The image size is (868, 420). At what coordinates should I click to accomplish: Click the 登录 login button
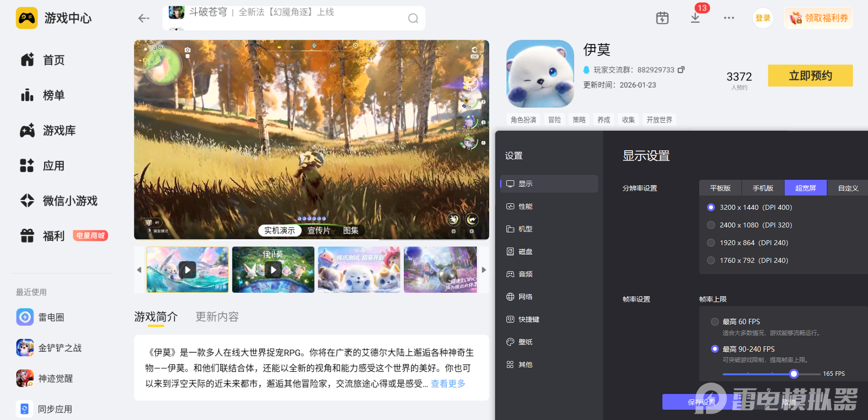pyautogui.click(x=763, y=18)
